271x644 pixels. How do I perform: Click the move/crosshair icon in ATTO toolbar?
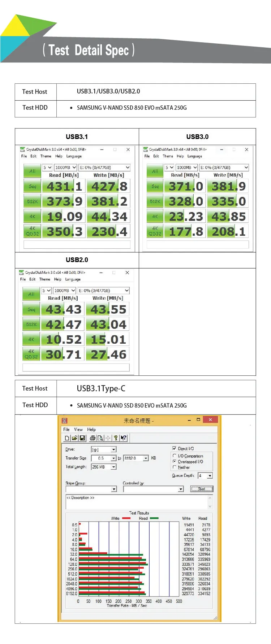point(108,438)
